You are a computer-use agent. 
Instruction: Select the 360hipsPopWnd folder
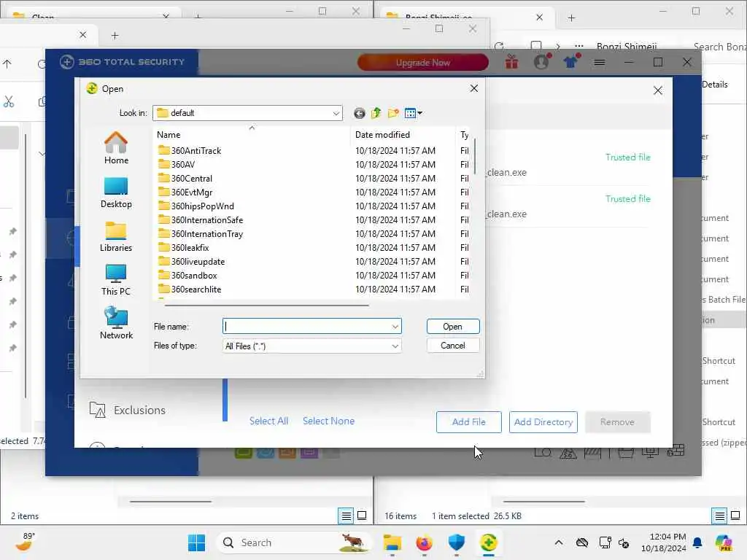196,206
